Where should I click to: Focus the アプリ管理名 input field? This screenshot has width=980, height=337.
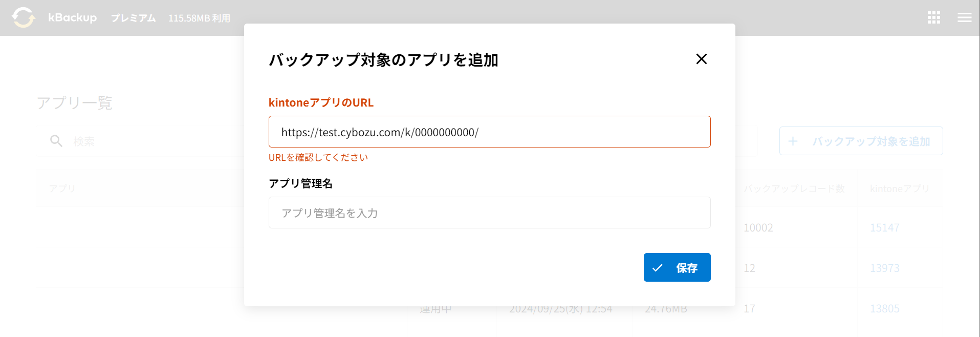coord(489,212)
